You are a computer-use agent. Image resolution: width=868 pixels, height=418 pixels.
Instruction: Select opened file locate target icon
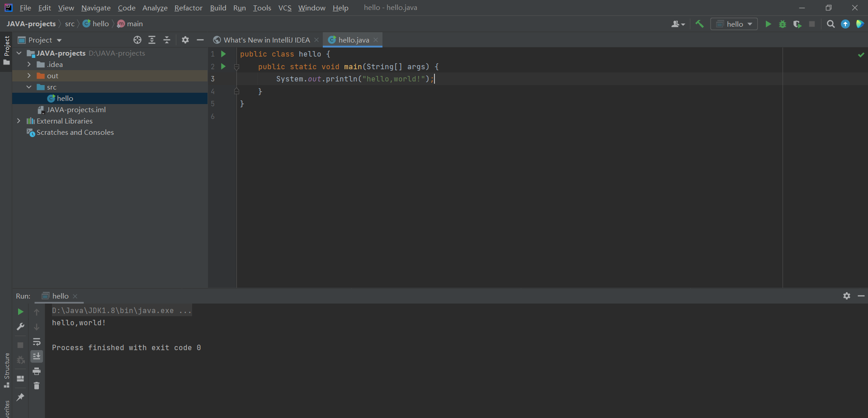pos(137,40)
